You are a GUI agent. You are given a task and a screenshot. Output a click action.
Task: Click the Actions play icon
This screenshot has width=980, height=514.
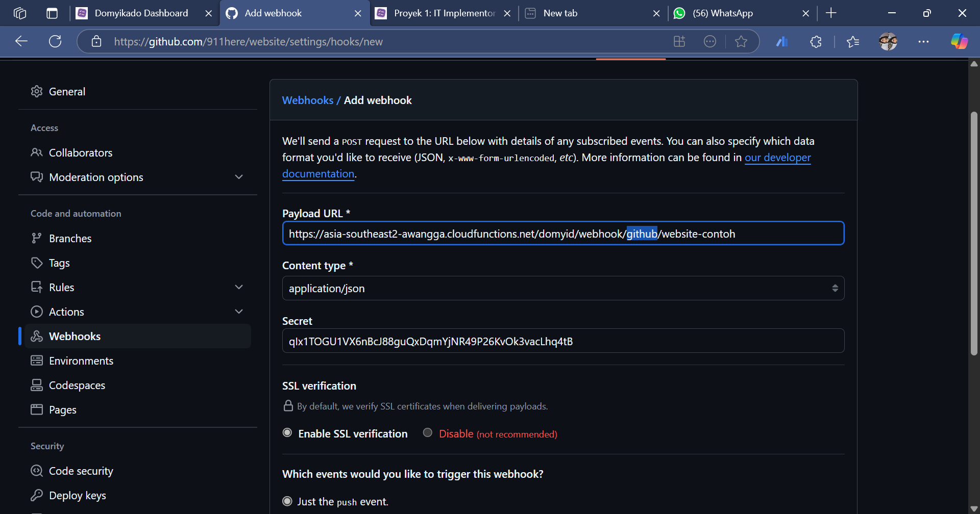coord(37,312)
